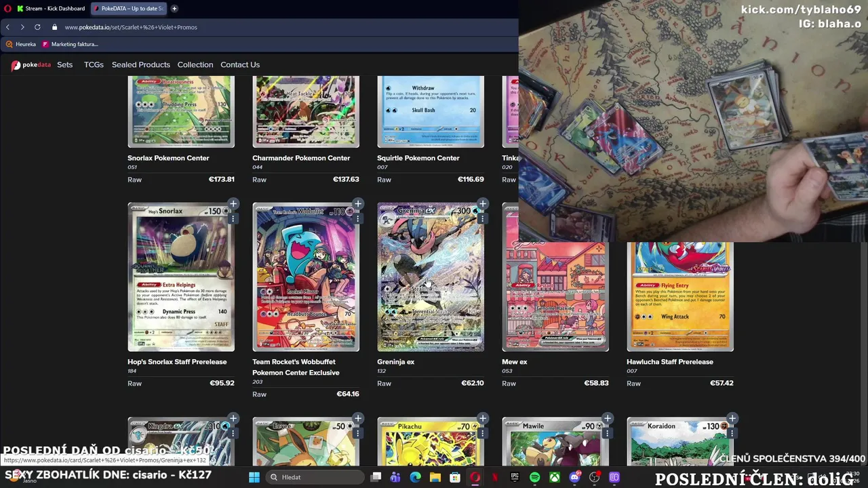Add Pikachu card with plus icon

(483, 419)
